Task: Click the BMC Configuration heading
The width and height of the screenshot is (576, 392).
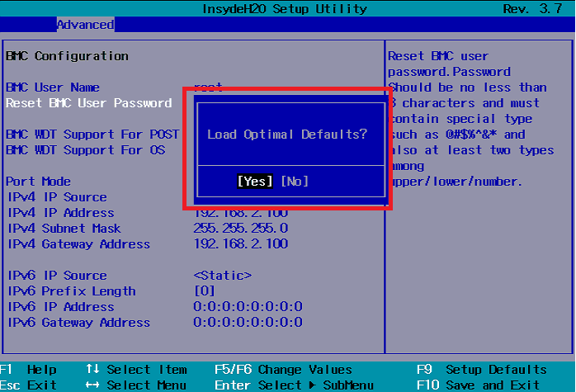Action: point(67,56)
